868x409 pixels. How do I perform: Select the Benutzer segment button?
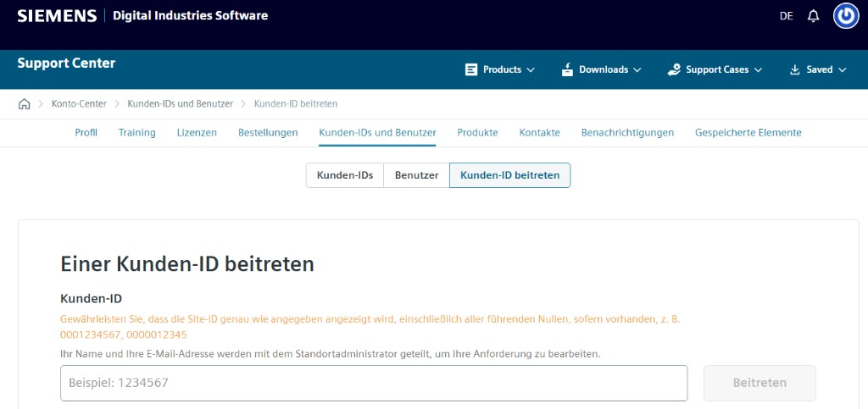tap(416, 175)
